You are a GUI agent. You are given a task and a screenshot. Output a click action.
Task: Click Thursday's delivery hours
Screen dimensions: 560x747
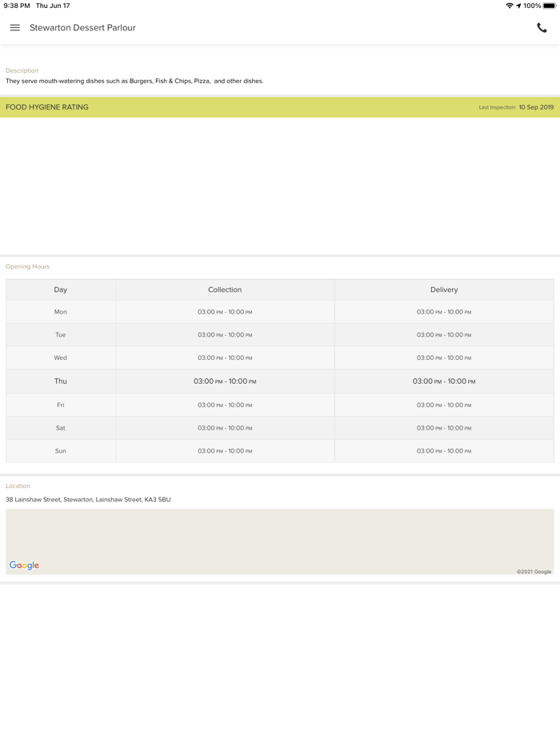click(444, 381)
